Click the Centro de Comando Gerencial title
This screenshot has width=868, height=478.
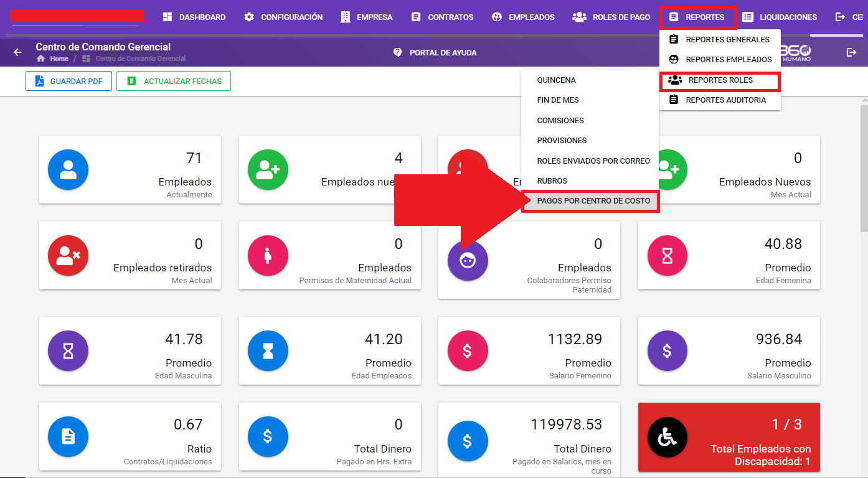(x=103, y=47)
